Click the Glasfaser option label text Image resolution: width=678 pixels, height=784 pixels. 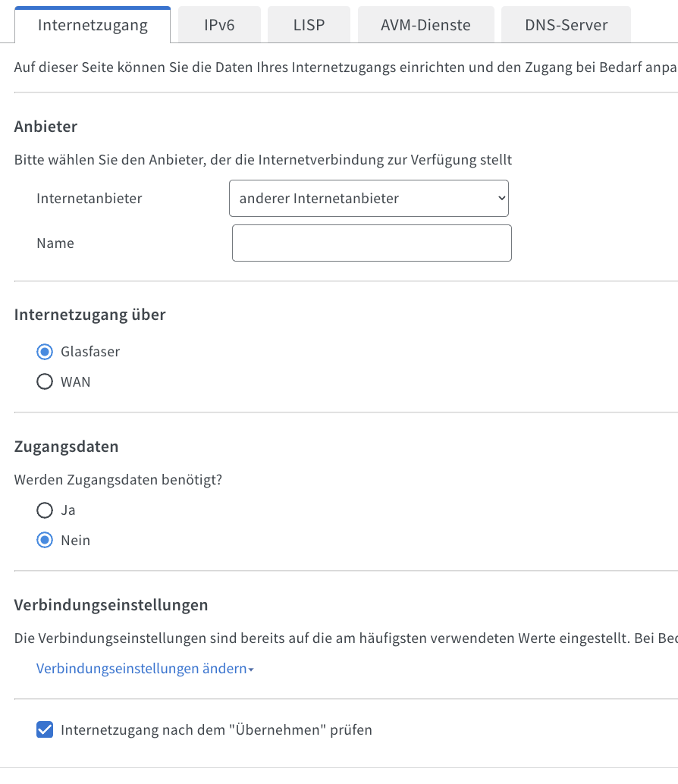point(90,352)
